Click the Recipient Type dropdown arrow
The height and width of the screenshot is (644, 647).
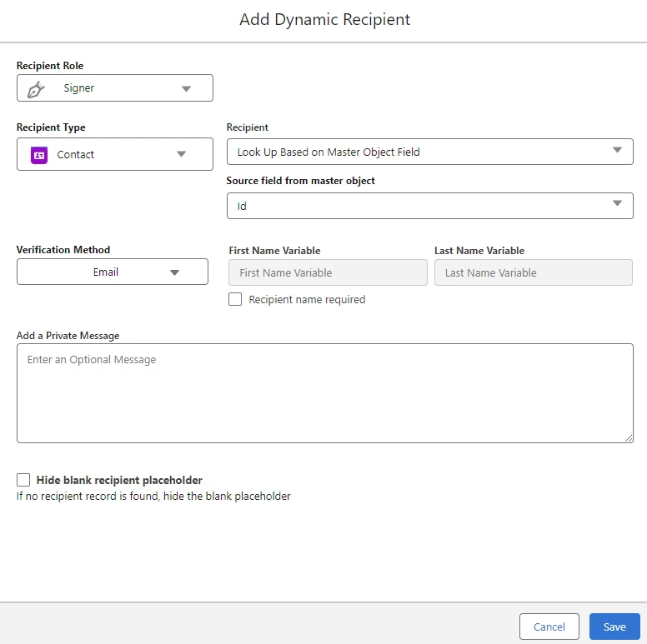coord(181,154)
